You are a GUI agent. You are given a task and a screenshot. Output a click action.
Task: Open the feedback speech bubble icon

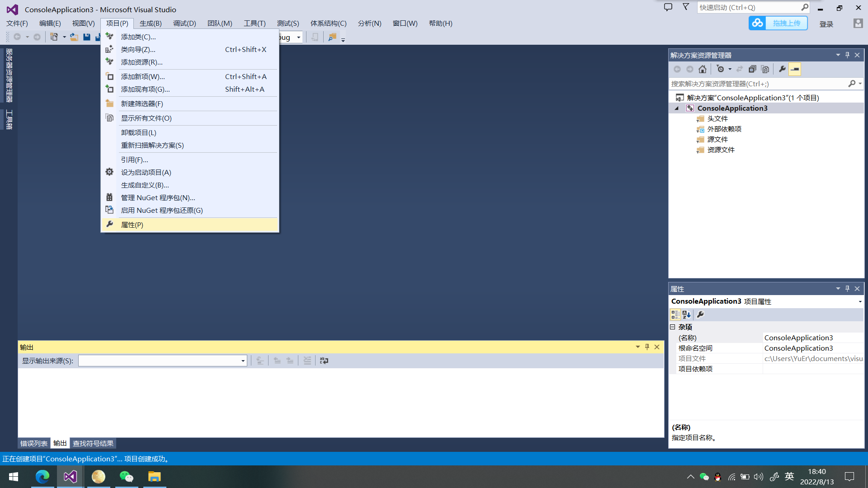point(668,7)
